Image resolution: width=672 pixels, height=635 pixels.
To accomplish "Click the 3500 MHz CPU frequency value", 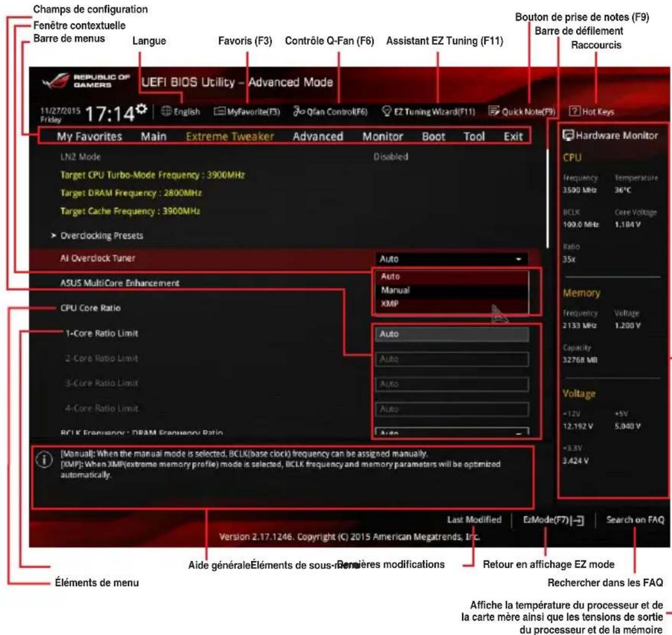I will pyautogui.click(x=580, y=190).
